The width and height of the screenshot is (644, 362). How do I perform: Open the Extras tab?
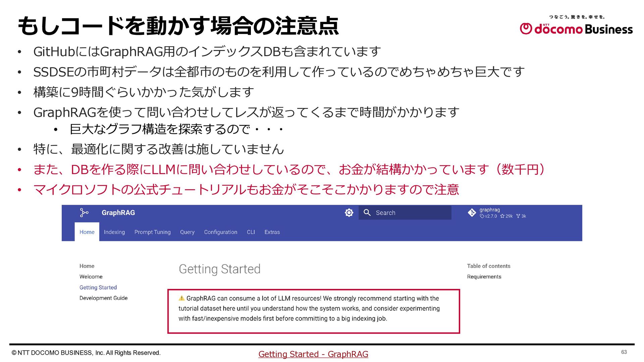tap(272, 232)
